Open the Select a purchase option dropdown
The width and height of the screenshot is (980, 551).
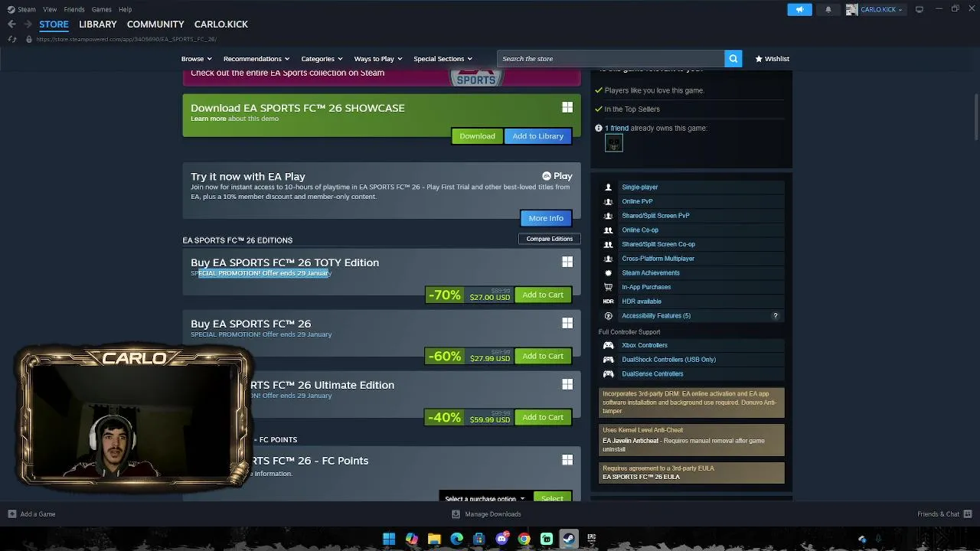point(485,498)
